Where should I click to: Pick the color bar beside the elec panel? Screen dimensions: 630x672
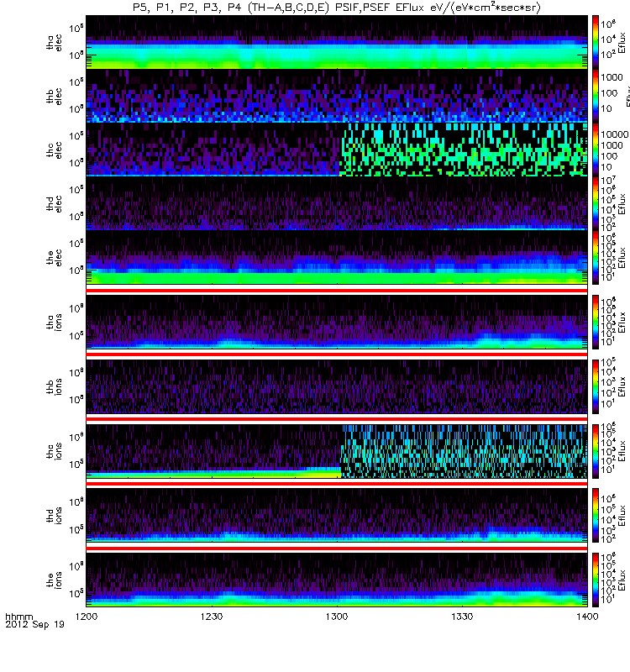pos(596,258)
